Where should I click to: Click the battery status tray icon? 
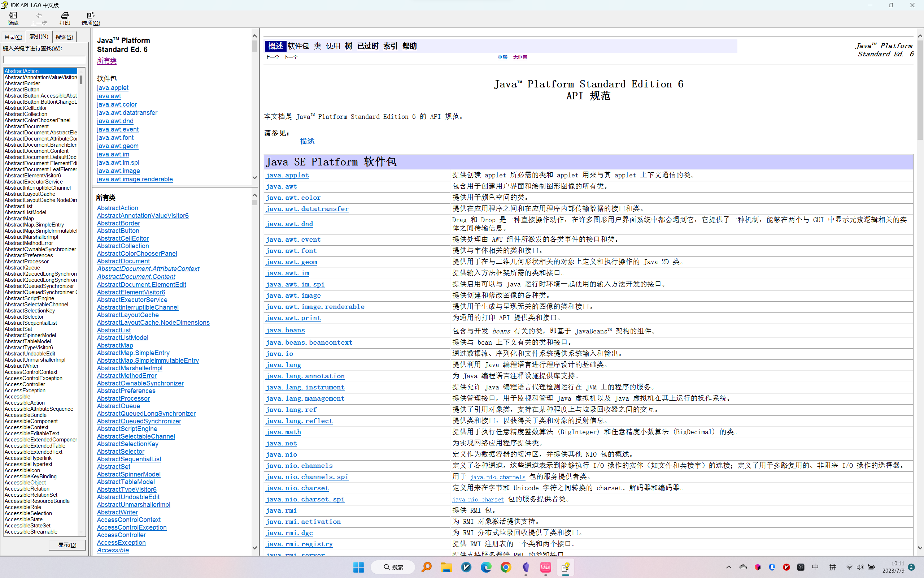(x=871, y=567)
